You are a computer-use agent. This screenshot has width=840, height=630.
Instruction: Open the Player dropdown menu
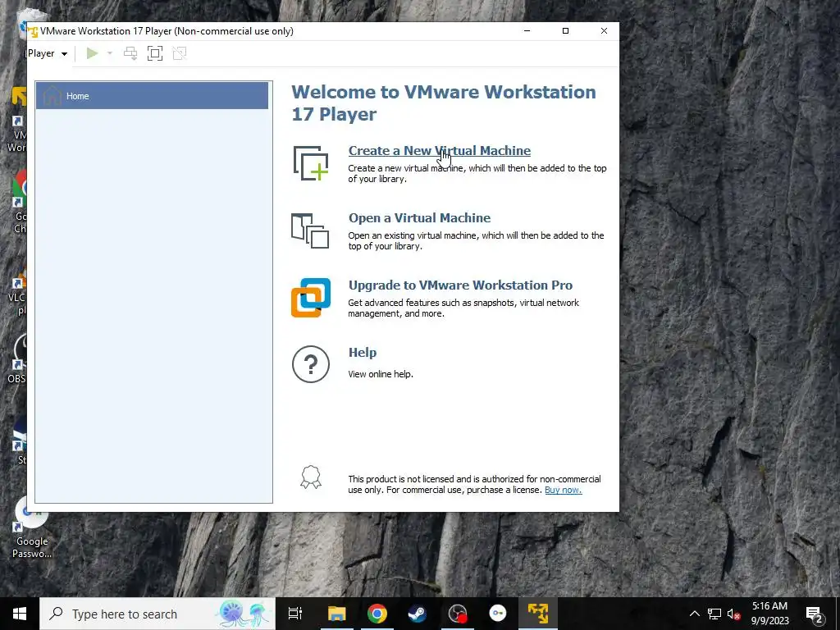[x=48, y=53]
